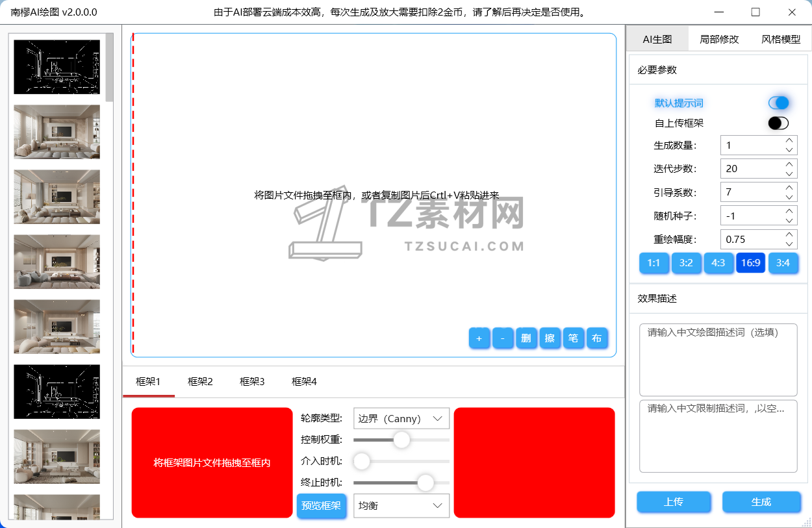Viewport: 812px width, 528px height.
Task: Click the thumbnail list scrollbar
Action: click(x=109, y=68)
